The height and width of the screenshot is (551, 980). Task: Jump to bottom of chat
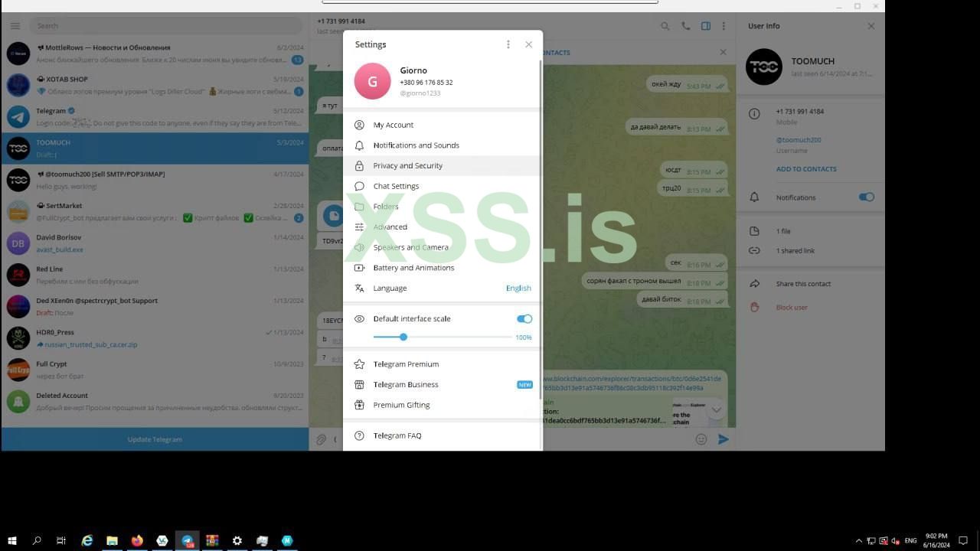(716, 410)
